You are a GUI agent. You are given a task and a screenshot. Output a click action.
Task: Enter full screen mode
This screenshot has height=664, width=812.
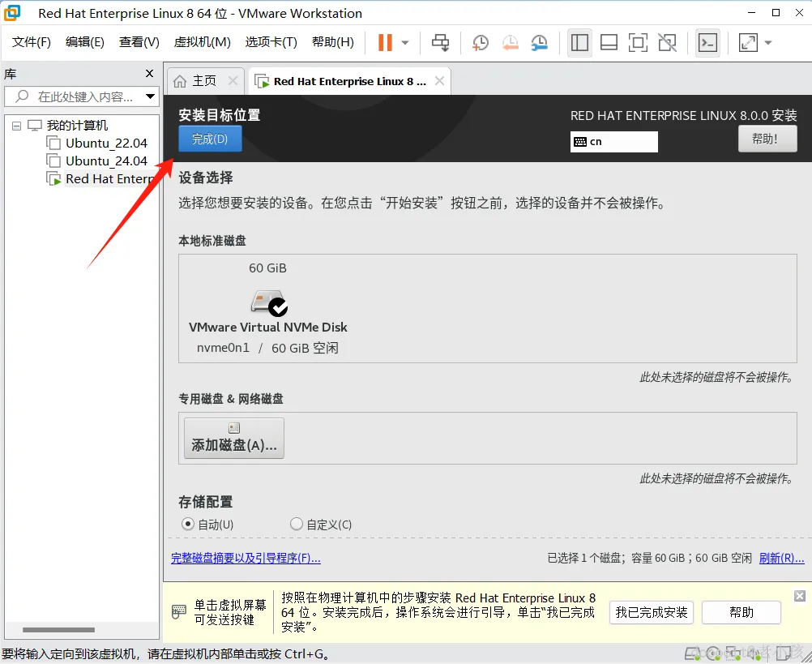tap(638, 42)
